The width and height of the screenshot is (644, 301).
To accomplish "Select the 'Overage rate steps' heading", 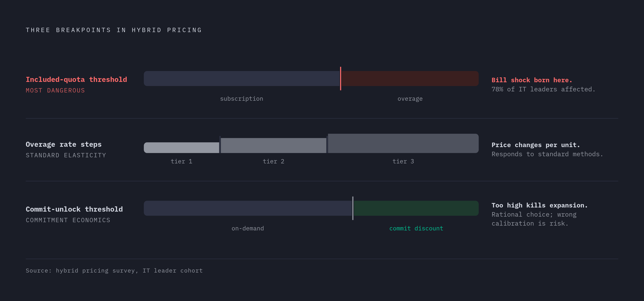I will [64, 144].
